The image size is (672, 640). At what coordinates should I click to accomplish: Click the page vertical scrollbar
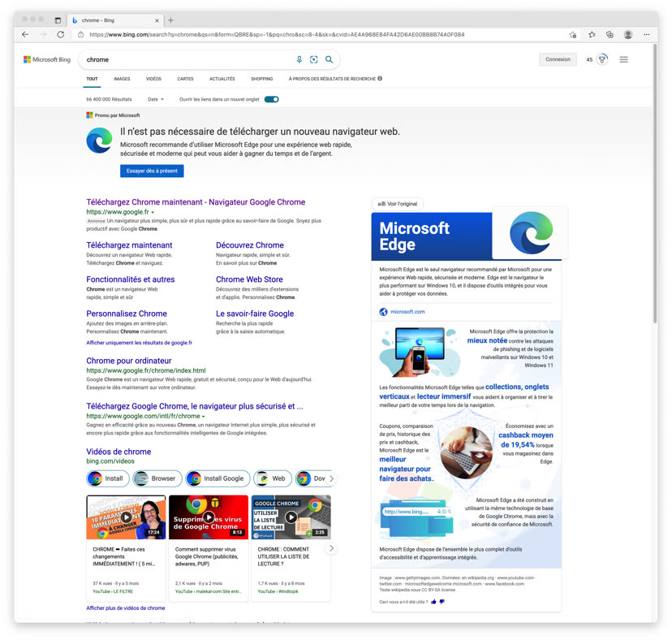coord(655,184)
